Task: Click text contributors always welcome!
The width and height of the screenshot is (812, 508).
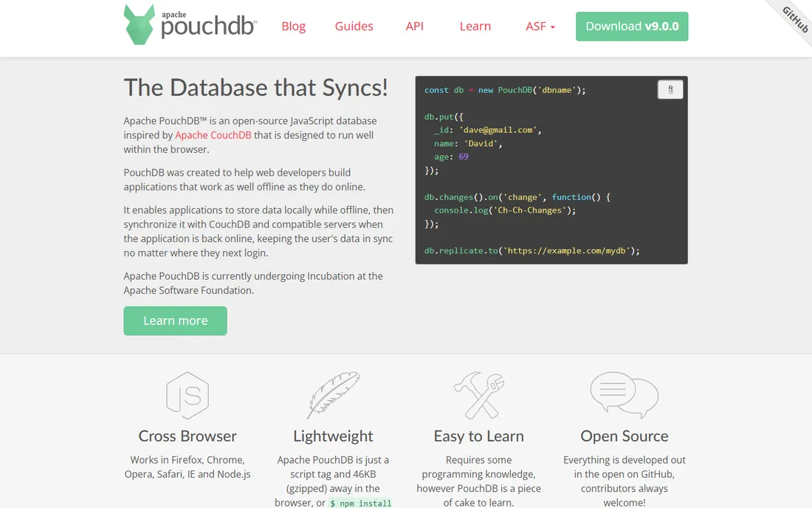Action: coord(624,495)
